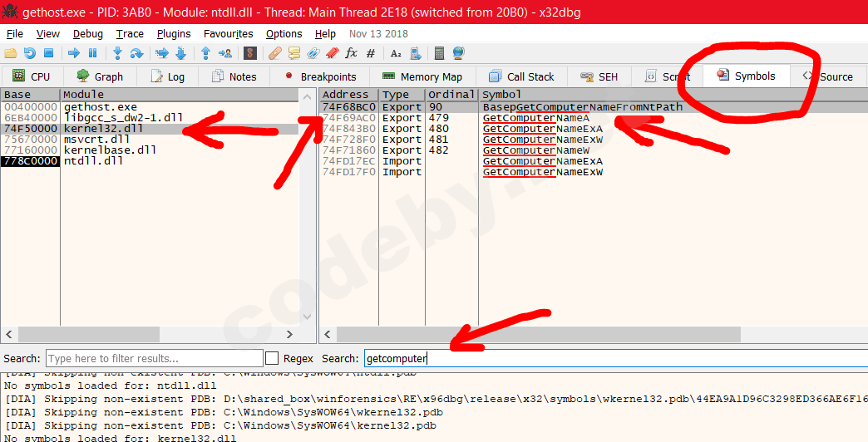This screenshot has width=868, height=442.
Task: Switch to the Graph tab
Action: click(x=101, y=76)
